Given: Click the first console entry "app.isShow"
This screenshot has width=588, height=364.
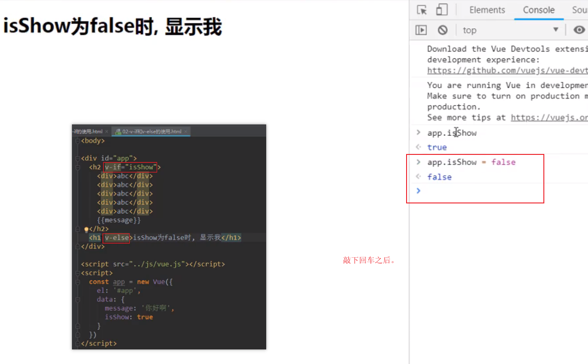Looking at the screenshot, I should point(452,133).
